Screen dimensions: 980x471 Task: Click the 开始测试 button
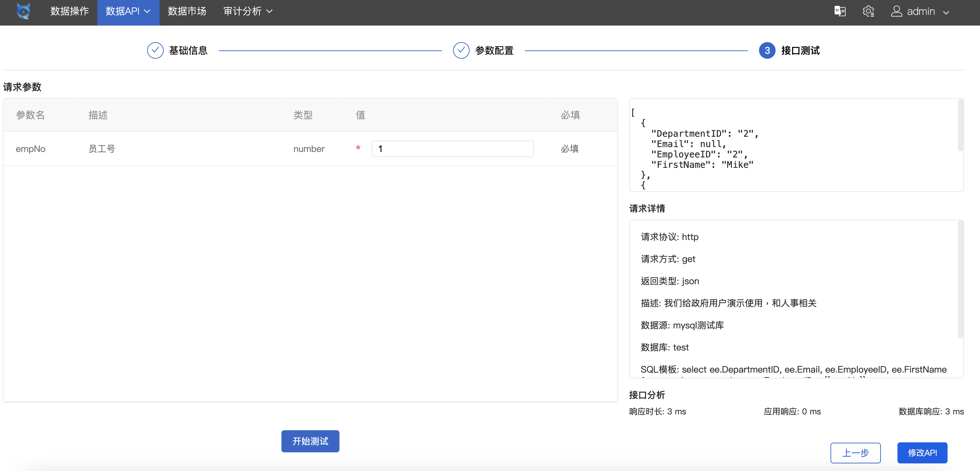click(310, 441)
